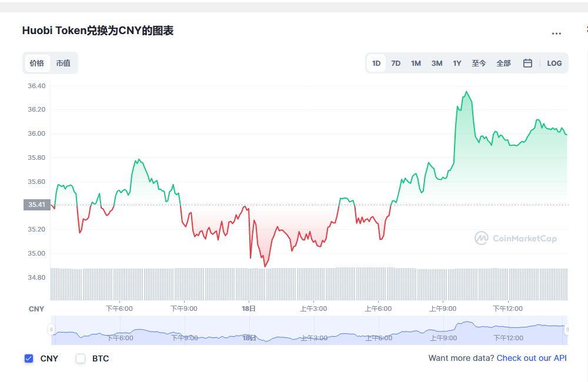Open the Check out our API link

(x=532, y=358)
